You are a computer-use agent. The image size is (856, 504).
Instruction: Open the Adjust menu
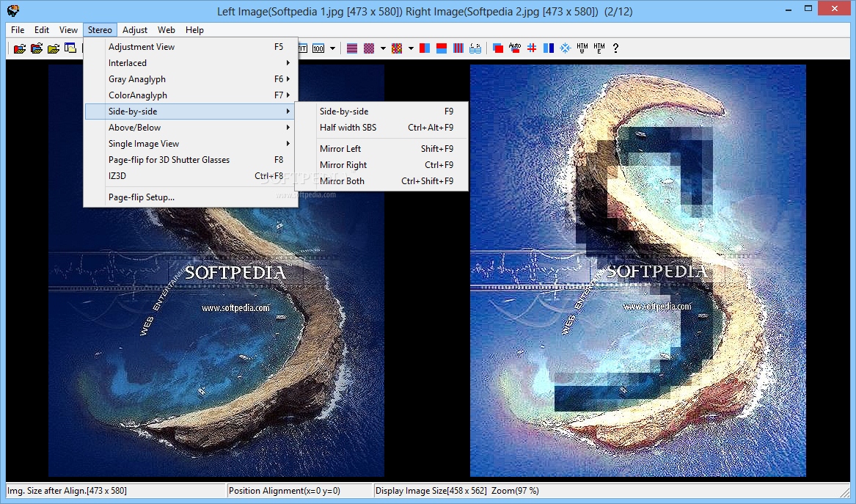click(x=135, y=30)
